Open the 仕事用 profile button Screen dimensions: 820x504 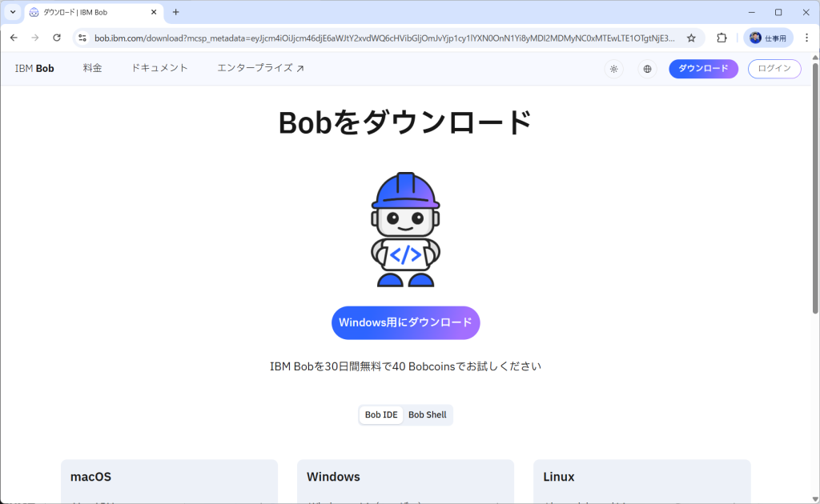[x=768, y=38]
